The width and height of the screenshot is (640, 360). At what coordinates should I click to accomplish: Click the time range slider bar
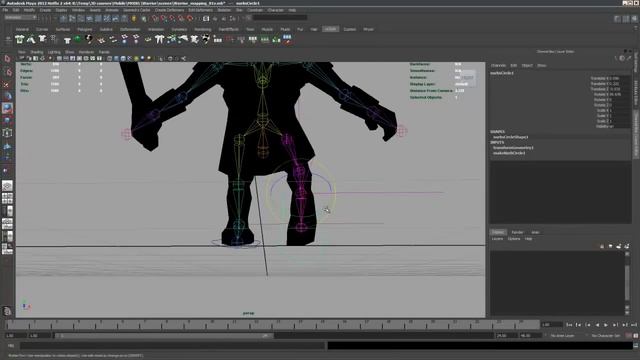click(164, 336)
